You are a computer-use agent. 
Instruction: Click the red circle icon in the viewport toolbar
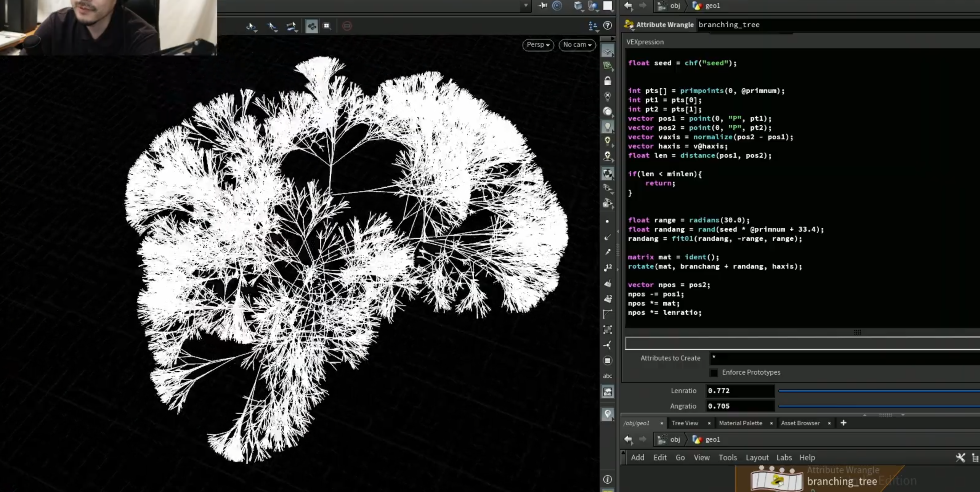(x=347, y=26)
